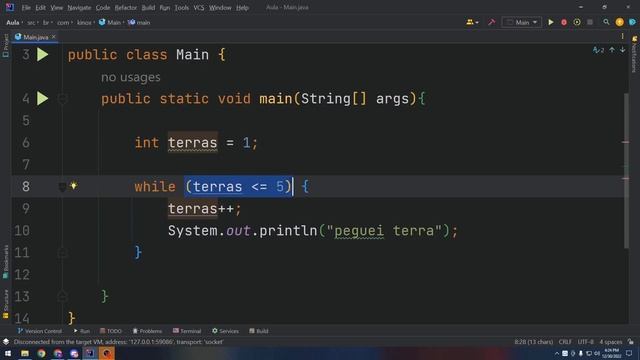Open the Windows Start menu

pyautogui.click(x=8, y=353)
